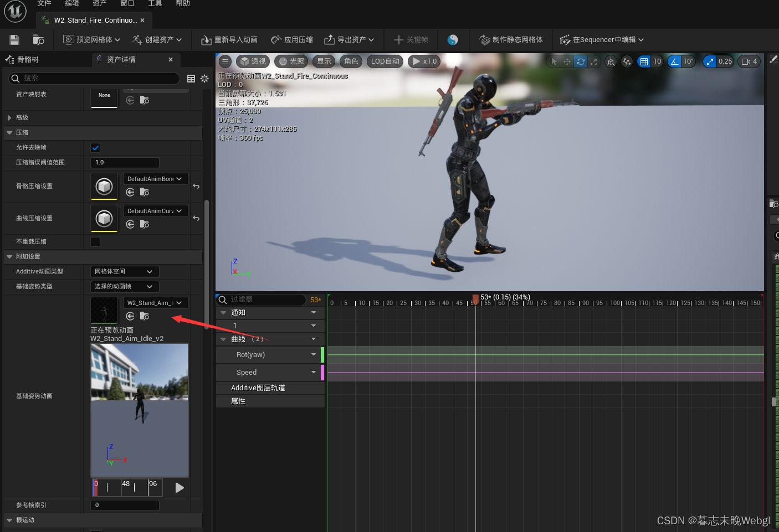Select the translate move tool in viewport
Screen dimensions: 779x532
(x=567, y=61)
